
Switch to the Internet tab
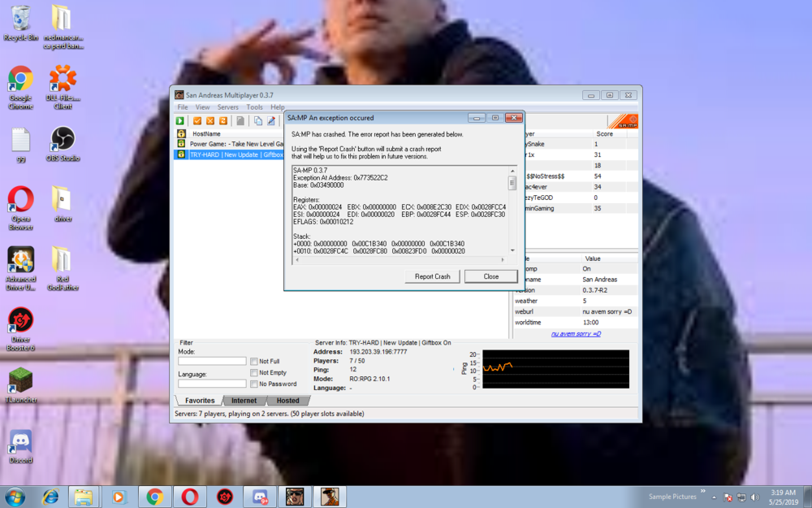click(x=244, y=401)
